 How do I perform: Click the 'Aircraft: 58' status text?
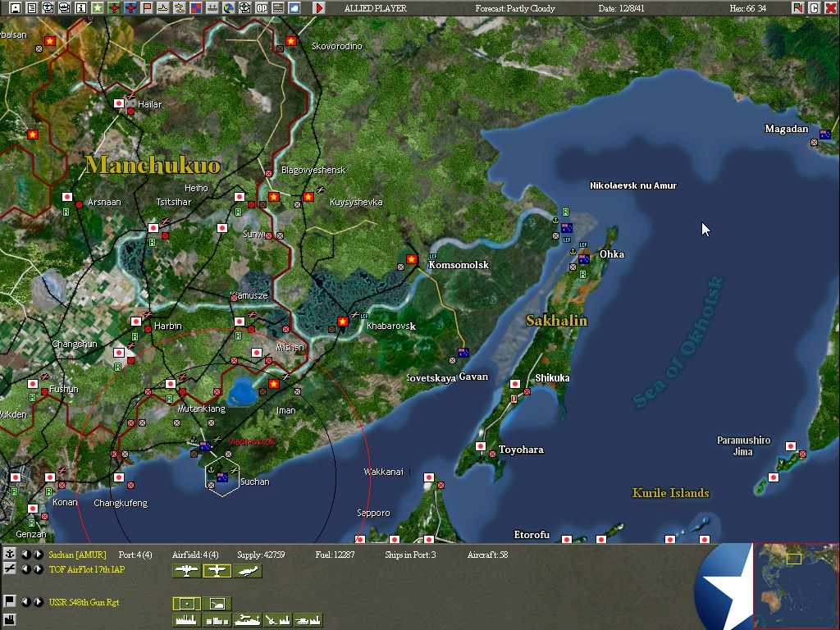(487, 555)
